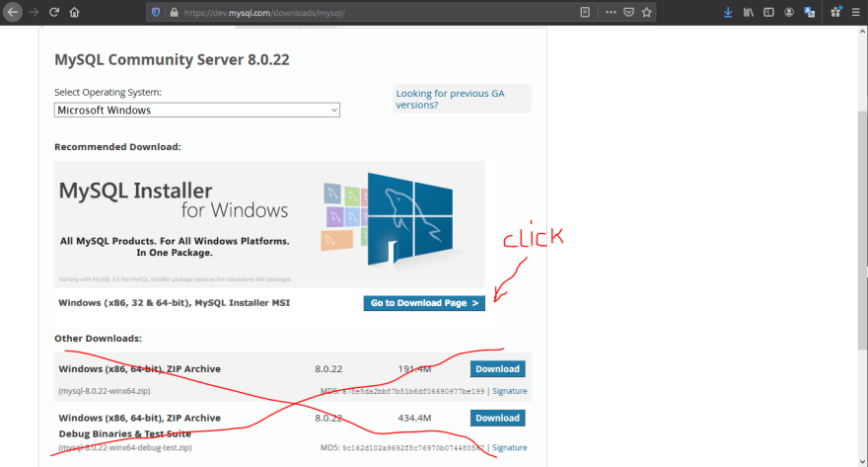The height and width of the screenshot is (467, 868).
Task: Open Signature link for mysql-8.0.22-winx64.zip
Action: coord(509,391)
